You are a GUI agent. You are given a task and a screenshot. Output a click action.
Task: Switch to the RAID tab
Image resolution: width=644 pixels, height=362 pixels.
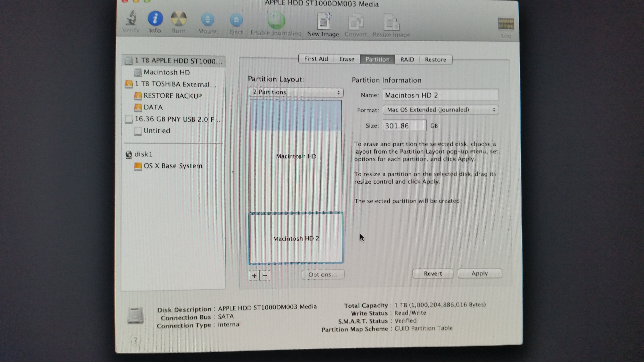coord(407,59)
